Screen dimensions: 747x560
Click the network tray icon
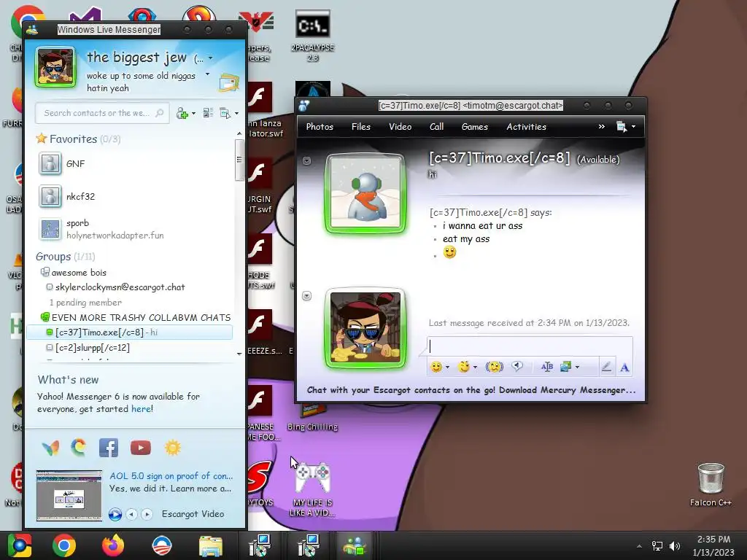(x=657, y=546)
